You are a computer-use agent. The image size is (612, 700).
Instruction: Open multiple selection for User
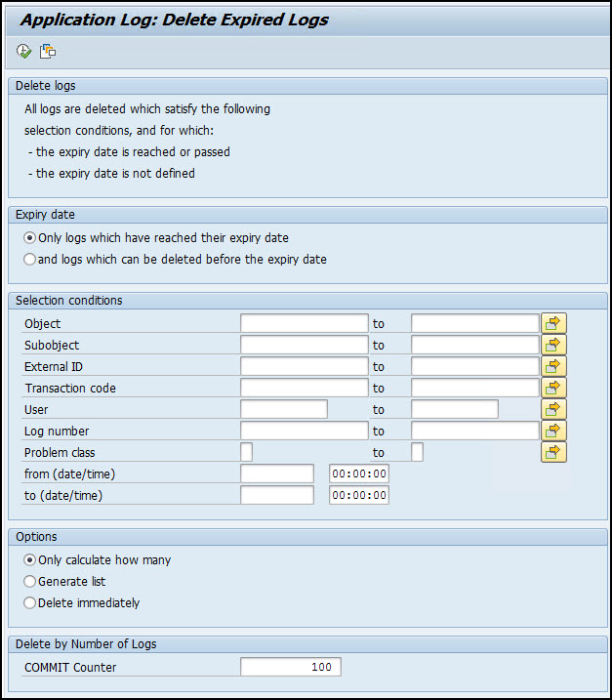click(553, 409)
